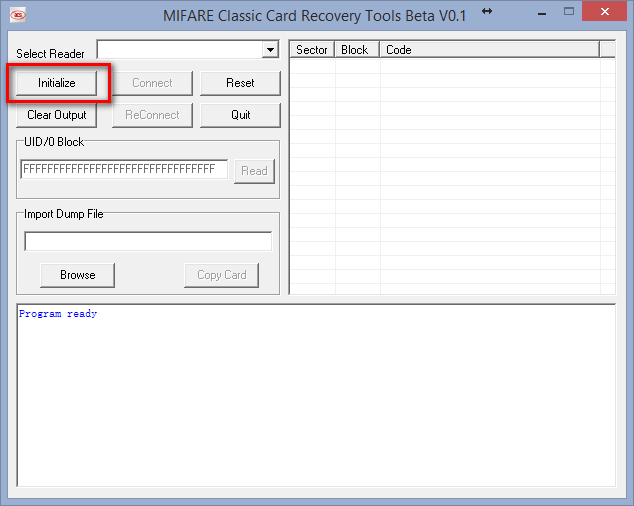The height and width of the screenshot is (506, 634).
Task: Click the Initialize button
Action: point(57,83)
